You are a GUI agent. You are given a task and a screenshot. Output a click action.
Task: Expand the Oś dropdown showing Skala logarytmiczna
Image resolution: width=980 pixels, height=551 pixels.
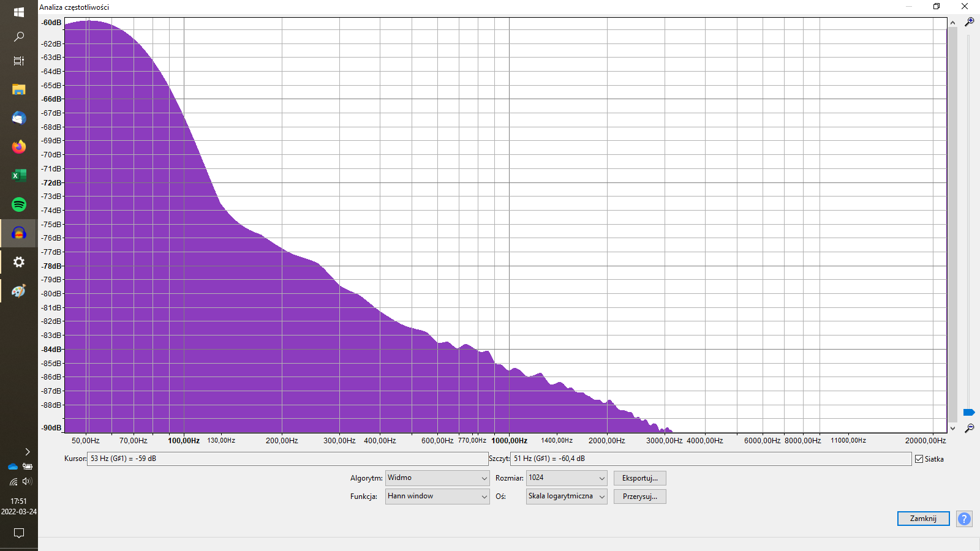566,497
